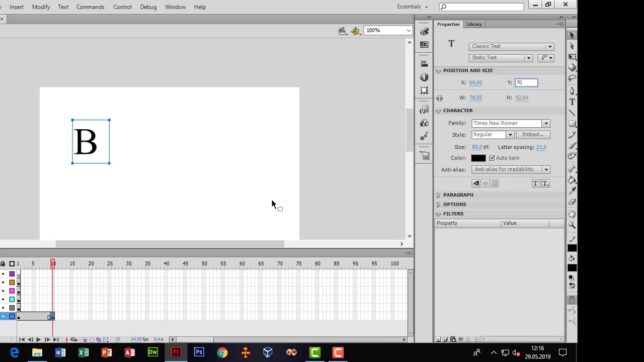Select the Pencil tool

(x=572, y=135)
